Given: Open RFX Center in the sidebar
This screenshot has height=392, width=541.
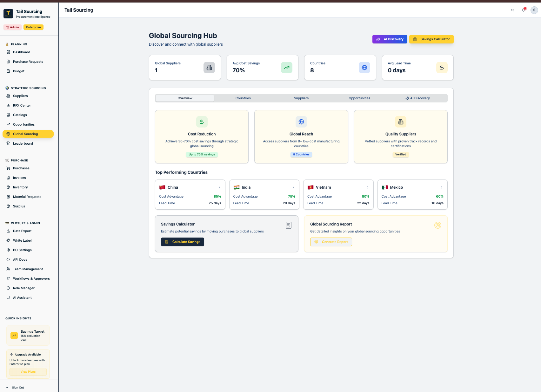Looking at the screenshot, I should (22, 105).
